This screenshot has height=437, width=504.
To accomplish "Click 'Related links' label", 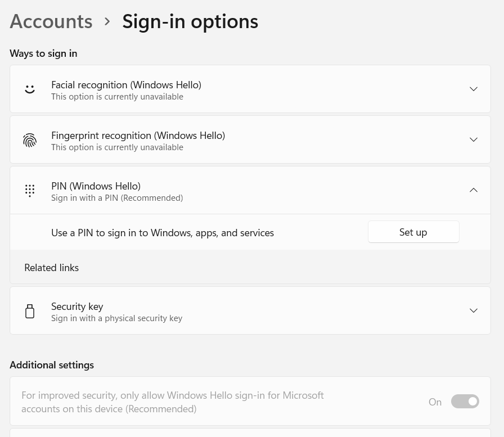I will [51, 268].
